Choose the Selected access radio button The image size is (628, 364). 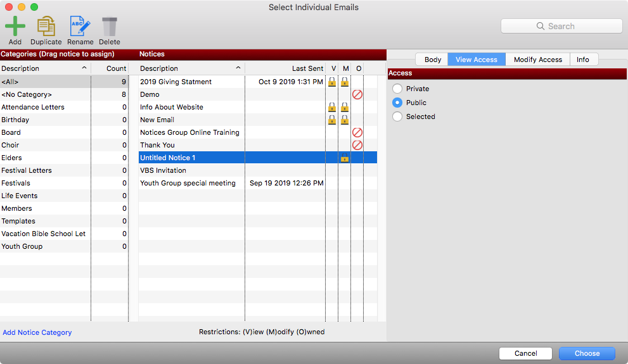tap(397, 116)
